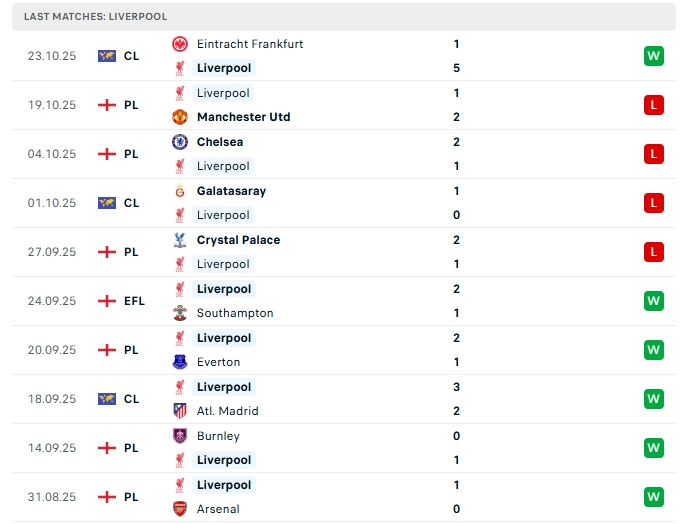This screenshot has width=688, height=524.
Task: Open the green W badge for Frankfurt match
Action: coord(653,56)
